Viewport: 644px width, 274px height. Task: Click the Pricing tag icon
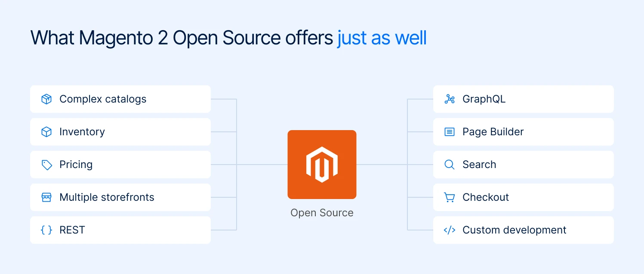coord(46,165)
